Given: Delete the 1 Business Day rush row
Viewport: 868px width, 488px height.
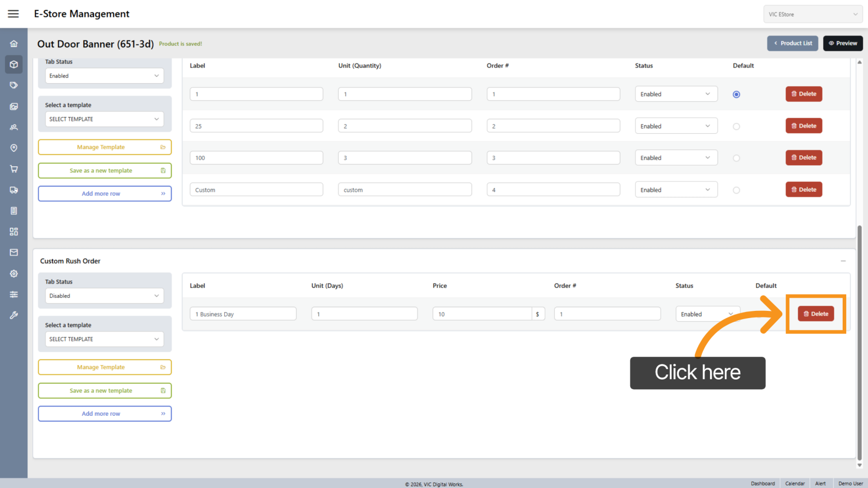Looking at the screenshot, I should tap(816, 314).
